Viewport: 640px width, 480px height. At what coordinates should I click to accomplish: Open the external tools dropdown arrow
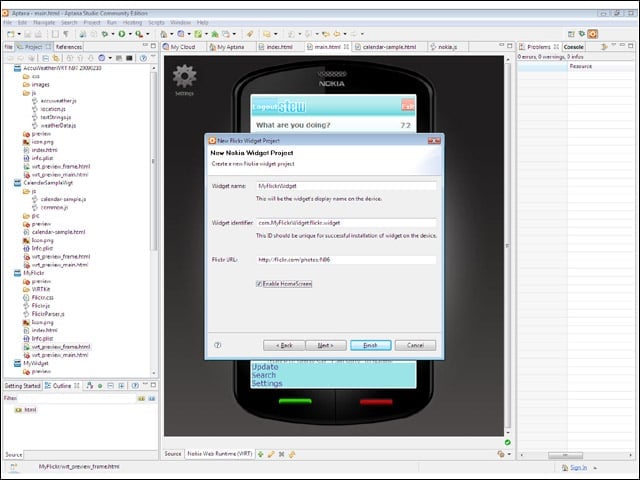point(148,34)
